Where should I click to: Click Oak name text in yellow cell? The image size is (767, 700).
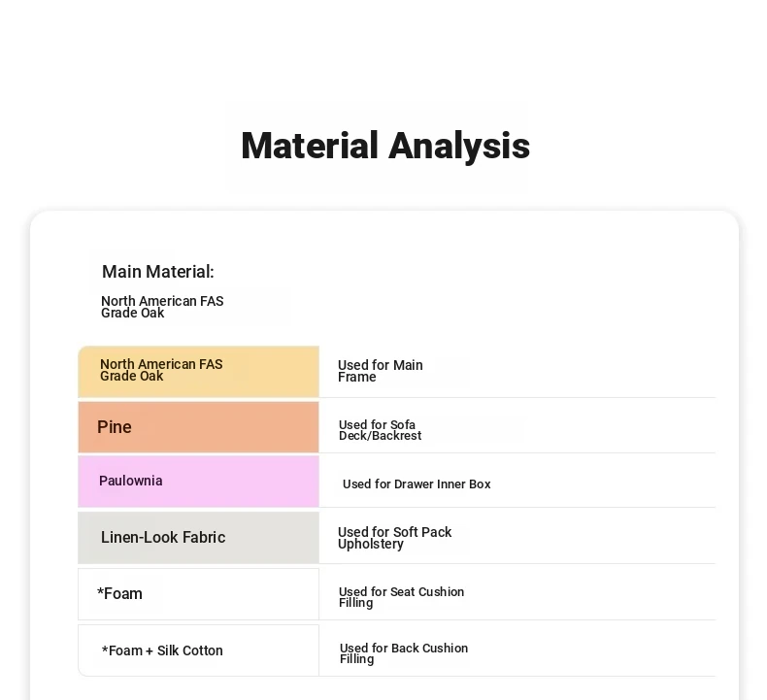(161, 370)
